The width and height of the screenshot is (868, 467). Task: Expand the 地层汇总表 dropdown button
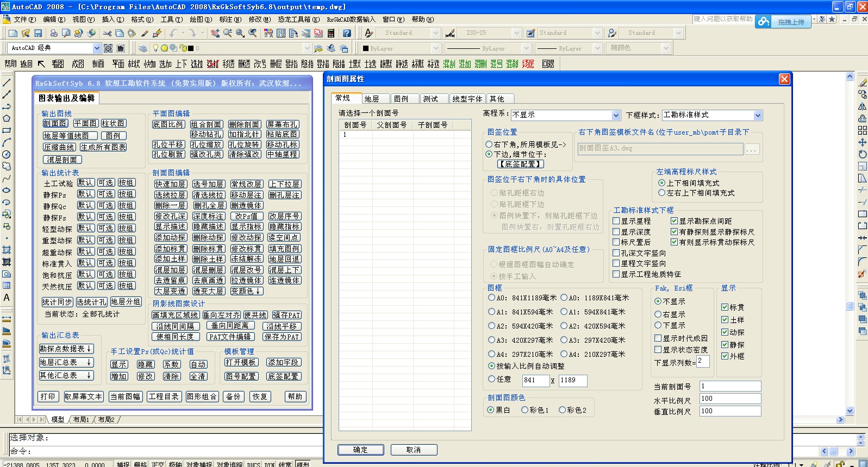(x=66, y=362)
